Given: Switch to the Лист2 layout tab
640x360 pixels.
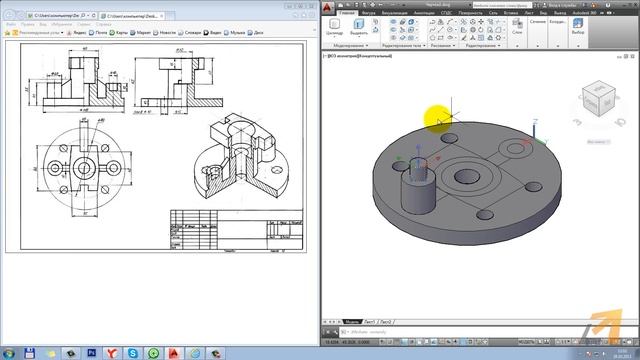Looking at the screenshot, I should click(386, 322).
